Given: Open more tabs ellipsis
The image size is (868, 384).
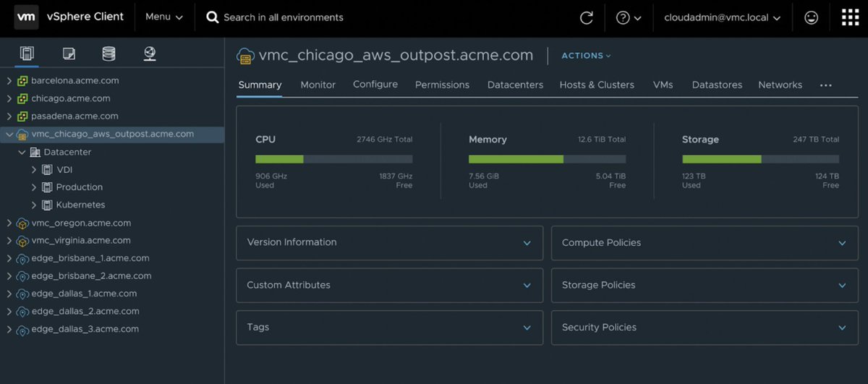Looking at the screenshot, I should (826, 85).
